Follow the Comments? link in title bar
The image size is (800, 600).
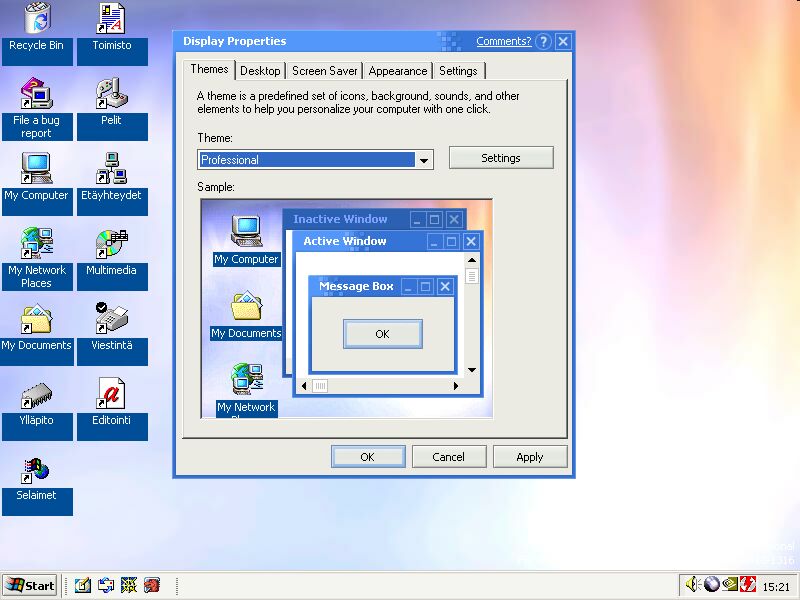click(503, 41)
